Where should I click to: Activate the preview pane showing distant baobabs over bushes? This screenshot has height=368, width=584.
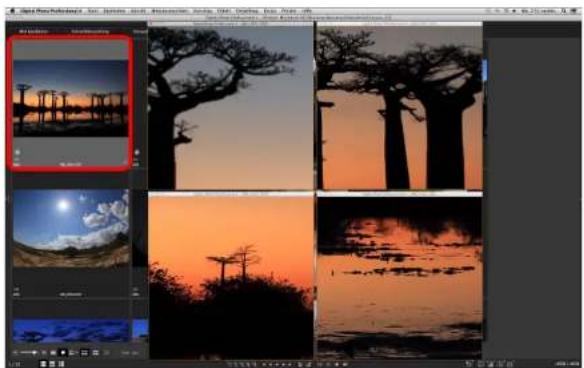(x=231, y=277)
